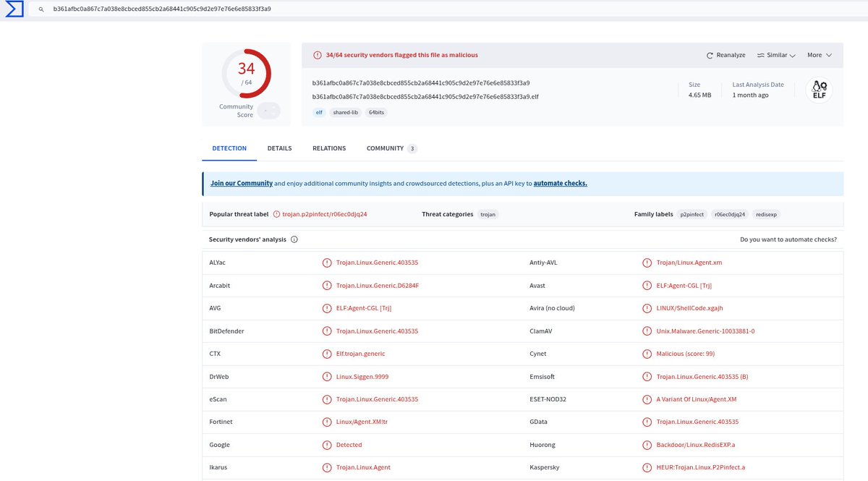
Task: Click the alert icon in GData row
Action: tap(647, 422)
